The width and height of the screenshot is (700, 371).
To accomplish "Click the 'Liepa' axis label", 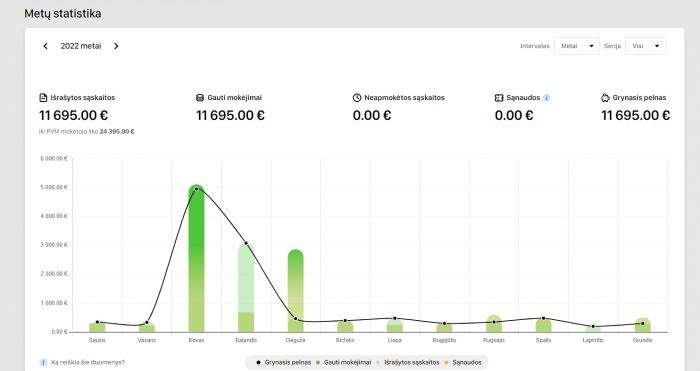I will tap(395, 340).
